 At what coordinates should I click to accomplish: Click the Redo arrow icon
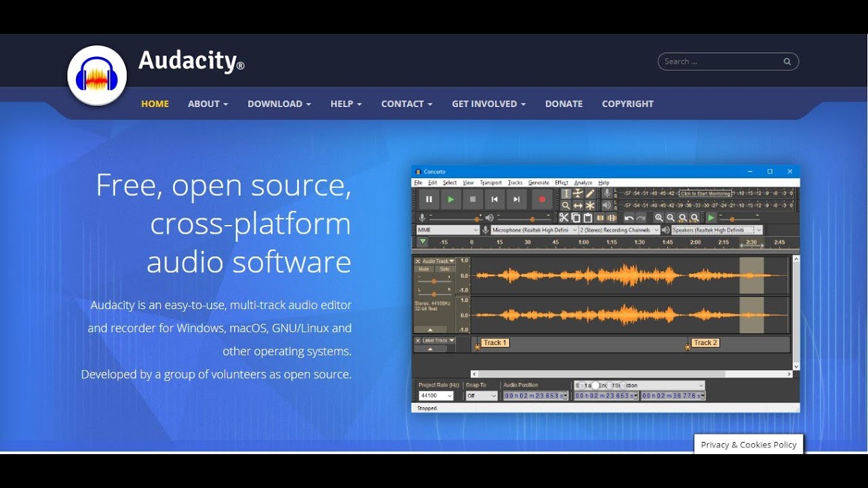coord(641,218)
